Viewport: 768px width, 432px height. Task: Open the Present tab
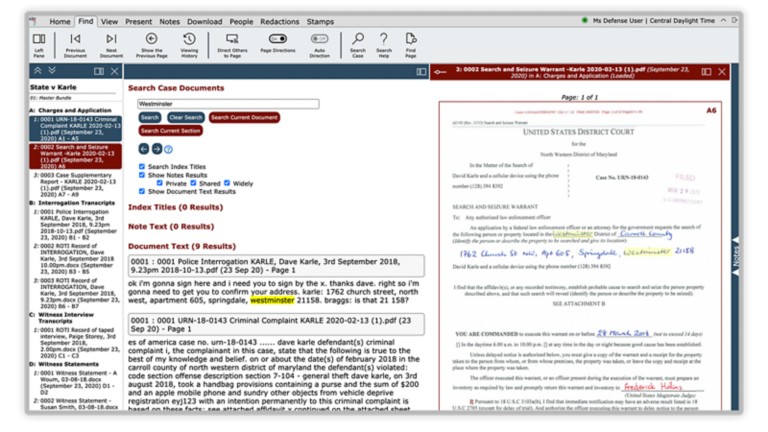(x=139, y=22)
